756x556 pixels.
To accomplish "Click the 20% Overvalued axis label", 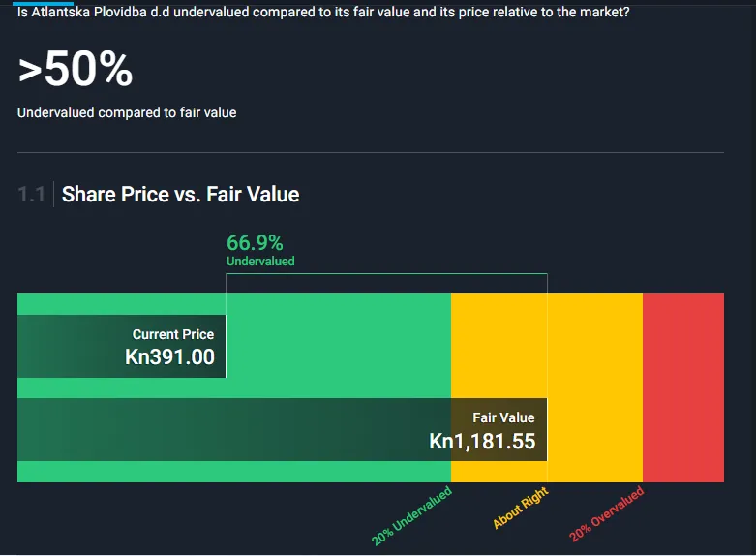I will tap(607, 515).
